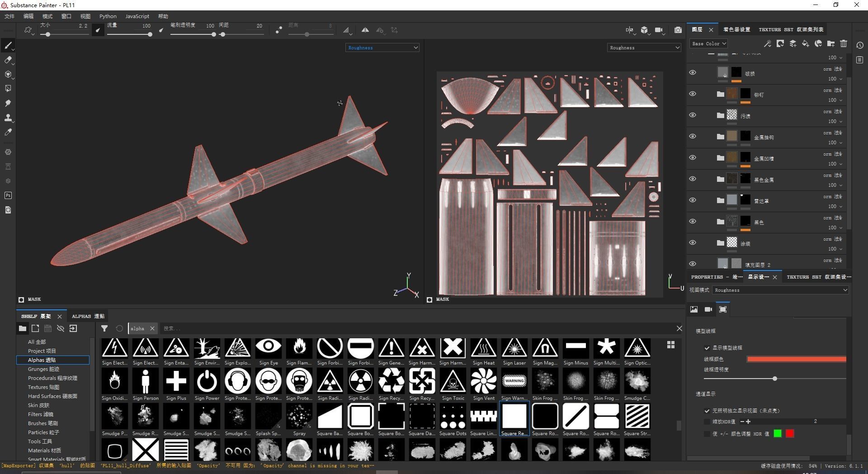This screenshot has height=474, width=868.
Task: Open the background image settings icon
Action: [694, 309]
